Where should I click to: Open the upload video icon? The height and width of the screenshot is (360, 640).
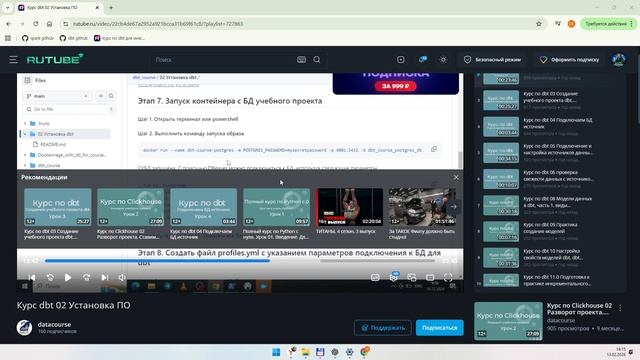(401, 60)
